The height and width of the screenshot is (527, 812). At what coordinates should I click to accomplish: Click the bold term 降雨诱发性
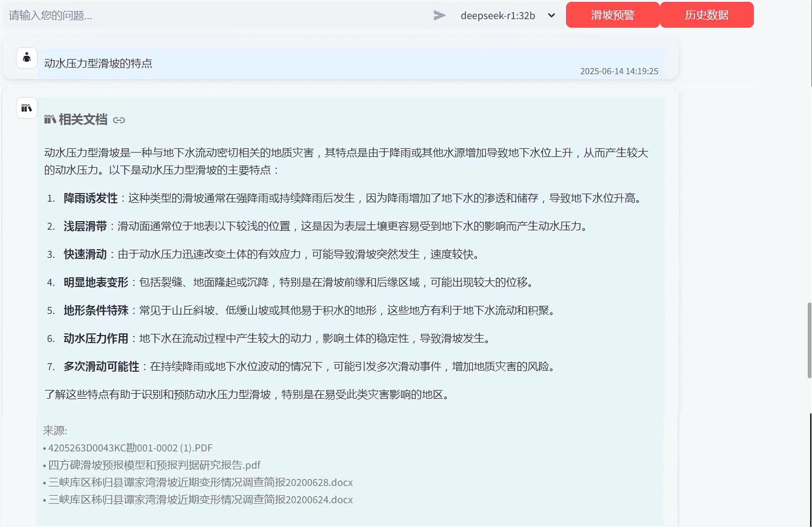tap(90, 198)
